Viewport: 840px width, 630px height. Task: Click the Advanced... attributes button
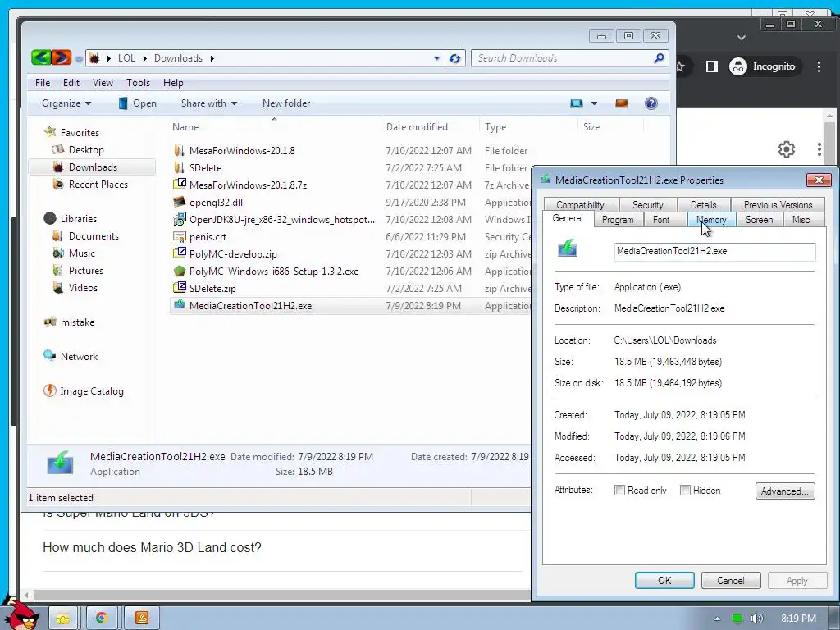(x=785, y=491)
